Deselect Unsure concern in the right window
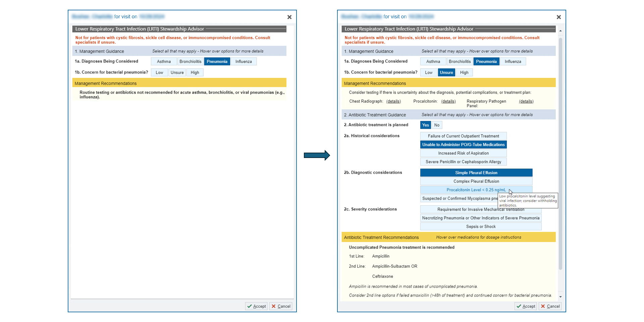This screenshot has width=644, height=322. 446,72
